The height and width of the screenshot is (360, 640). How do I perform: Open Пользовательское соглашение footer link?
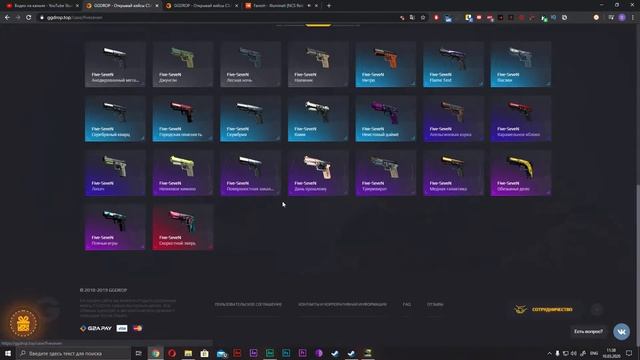pyautogui.click(x=248, y=304)
